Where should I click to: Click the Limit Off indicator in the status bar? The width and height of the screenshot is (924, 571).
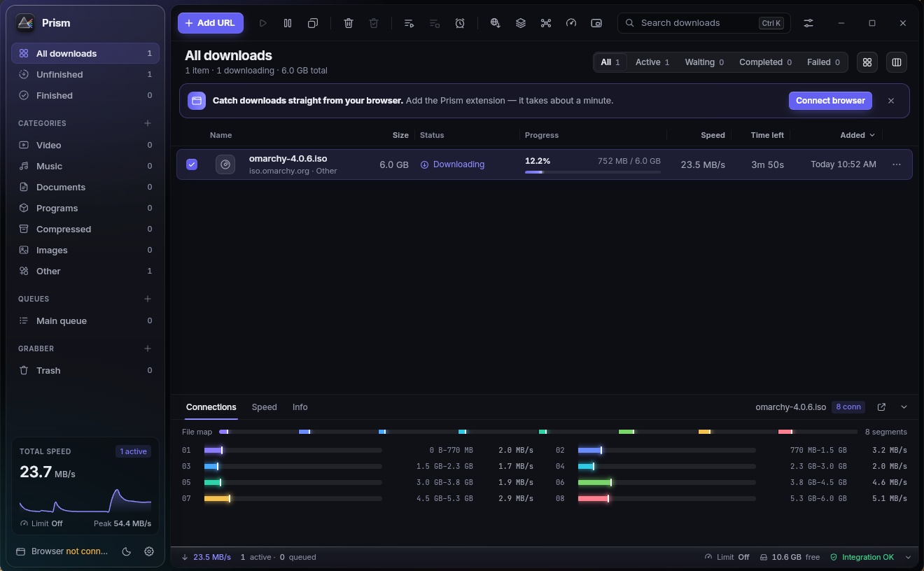pos(727,558)
